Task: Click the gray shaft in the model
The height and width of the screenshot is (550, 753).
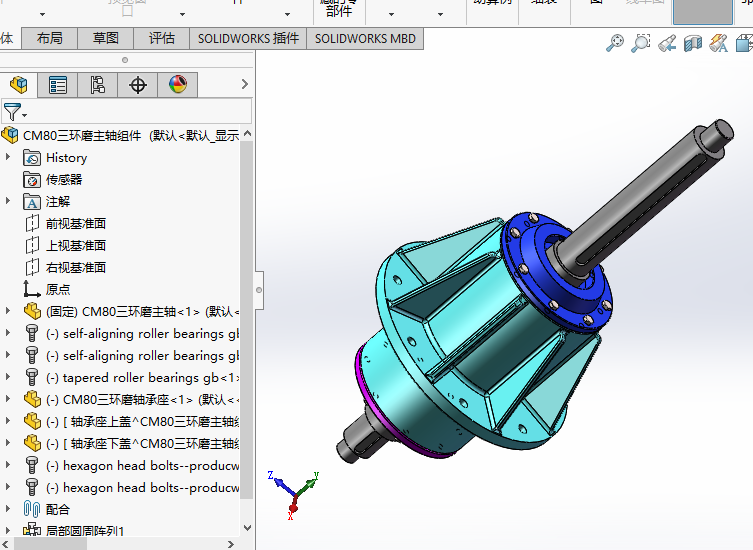Action: pos(644,197)
